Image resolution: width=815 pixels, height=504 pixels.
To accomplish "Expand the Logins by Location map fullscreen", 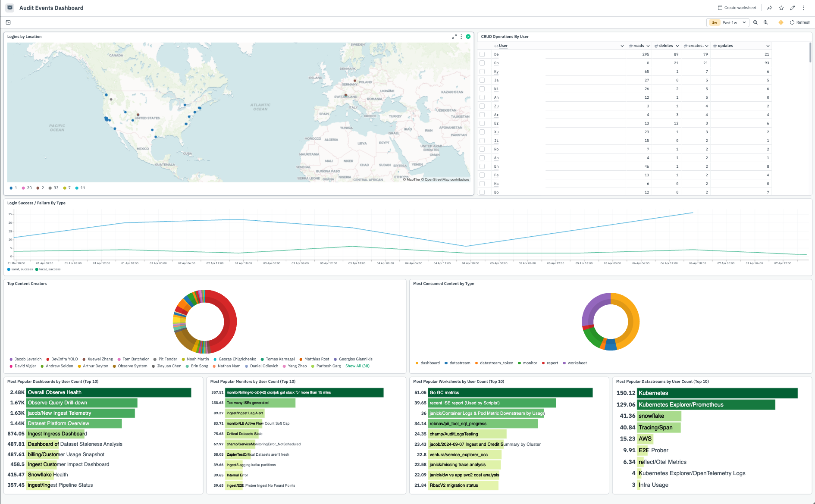I will click(454, 37).
